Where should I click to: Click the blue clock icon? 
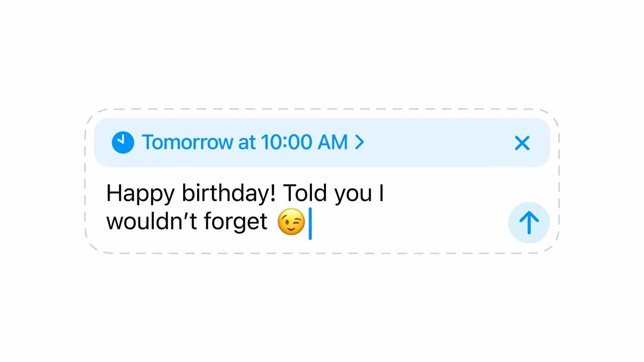coord(123,142)
